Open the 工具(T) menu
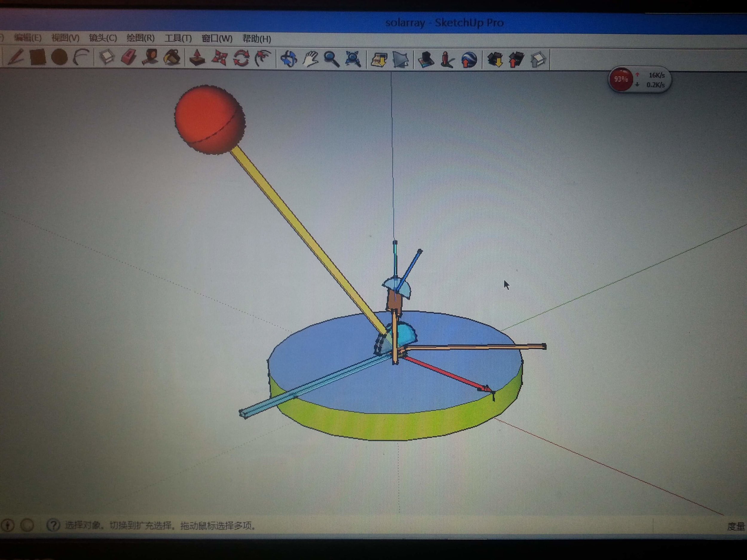Viewport: 747px width, 560px height. click(x=178, y=39)
